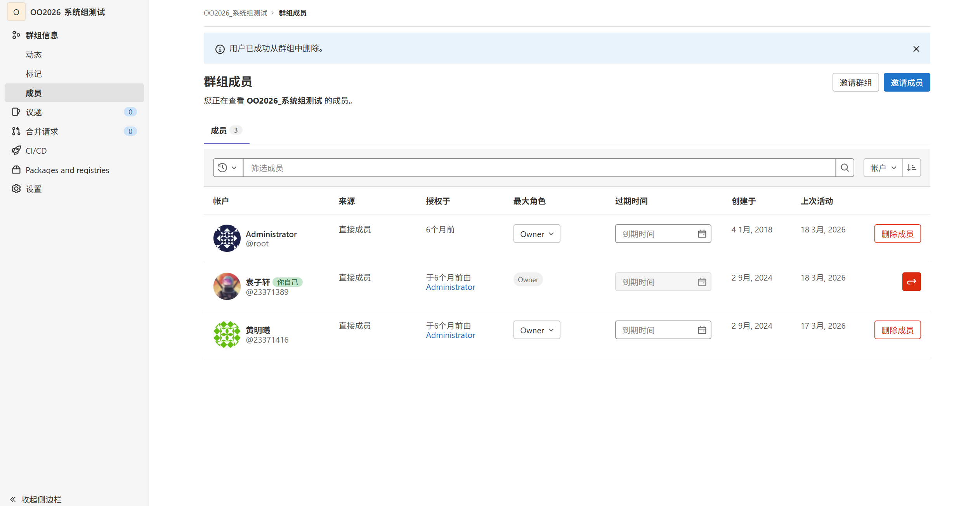Viewport: 980px width, 506px height.
Task: Click the search magnifier icon button
Action: (x=845, y=168)
